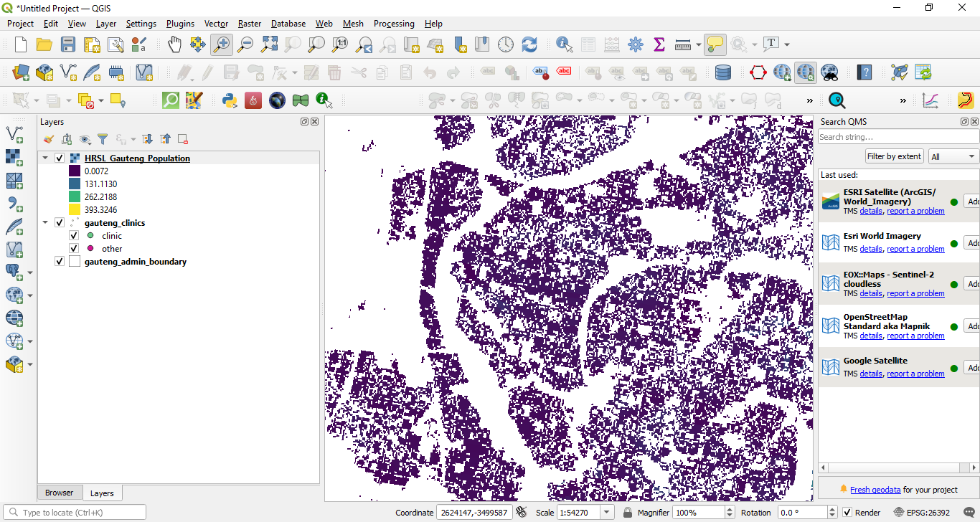Open the Scale dropdown list
The image size is (980, 522).
608,513
